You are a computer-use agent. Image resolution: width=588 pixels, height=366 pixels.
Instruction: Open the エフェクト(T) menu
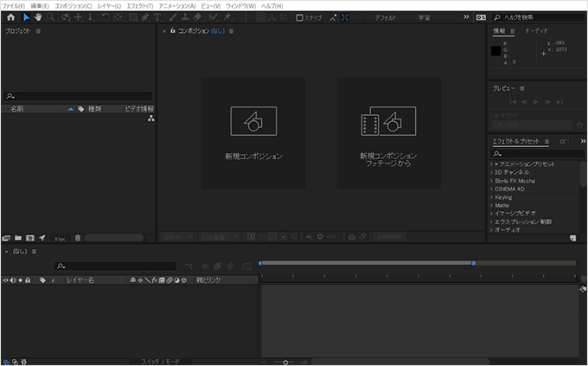point(140,6)
